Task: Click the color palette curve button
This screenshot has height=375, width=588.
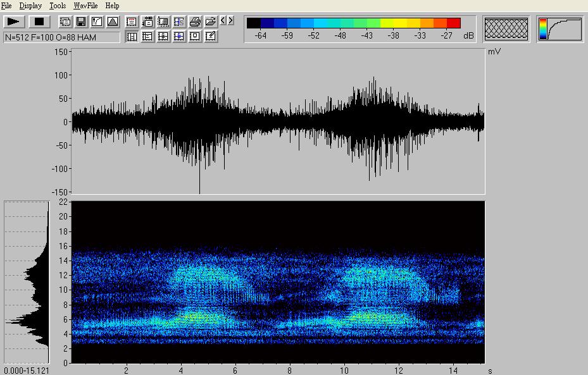Action: (x=560, y=29)
